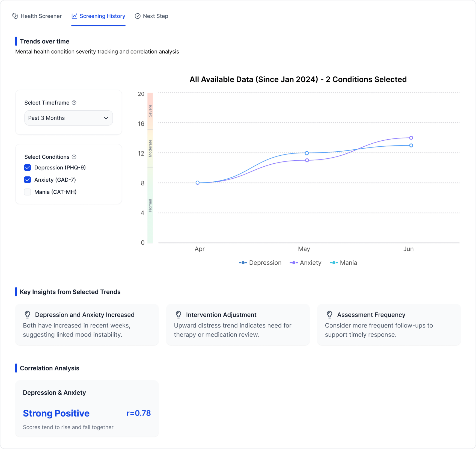This screenshot has width=476, height=449.
Task: Click 'Scores tend to rise and fall together' text
Action: click(68, 427)
